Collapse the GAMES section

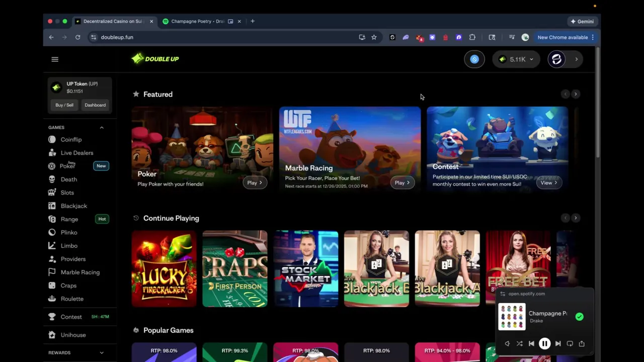[x=102, y=127]
